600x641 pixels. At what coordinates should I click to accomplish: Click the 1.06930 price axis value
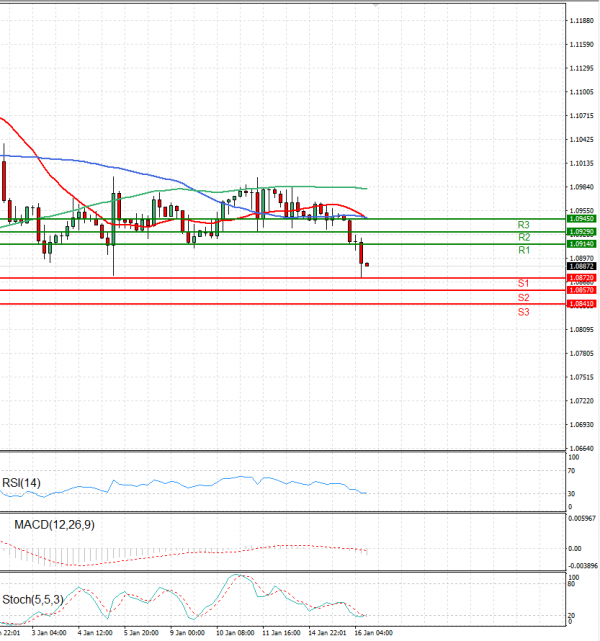582,425
